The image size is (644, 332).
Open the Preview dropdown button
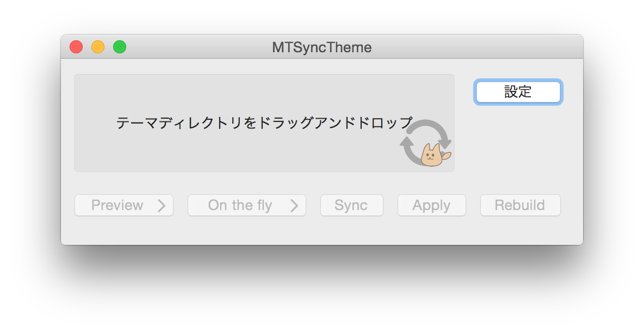click(x=124, y=205)
